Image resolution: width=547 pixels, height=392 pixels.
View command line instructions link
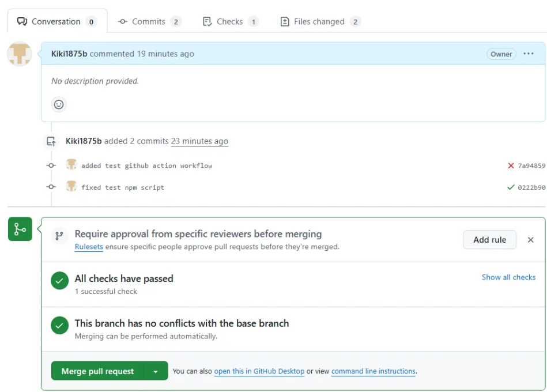pos(374,371)
